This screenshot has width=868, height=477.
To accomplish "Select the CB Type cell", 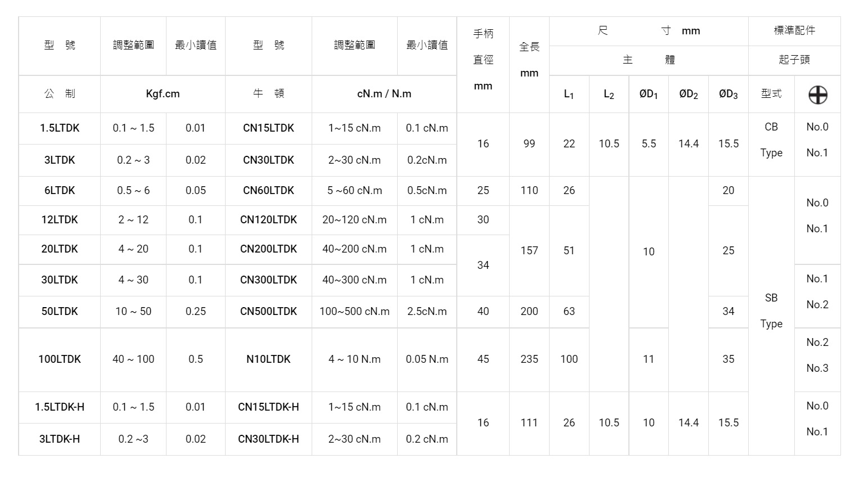I will click(x=771, y=140).
